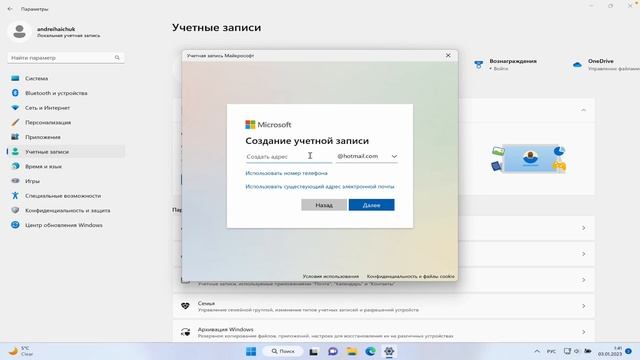This screenshot has width=640, height=360.
Task: Select Приложения in the sidebar
Action: tap(66, 137)
